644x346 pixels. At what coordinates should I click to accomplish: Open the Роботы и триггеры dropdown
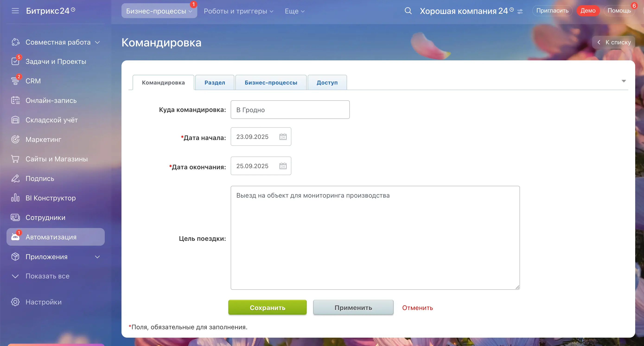click(x=239, y=11)
